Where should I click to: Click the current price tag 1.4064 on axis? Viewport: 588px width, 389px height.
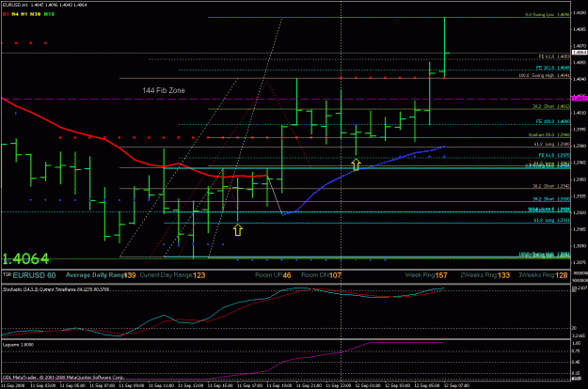580,53
